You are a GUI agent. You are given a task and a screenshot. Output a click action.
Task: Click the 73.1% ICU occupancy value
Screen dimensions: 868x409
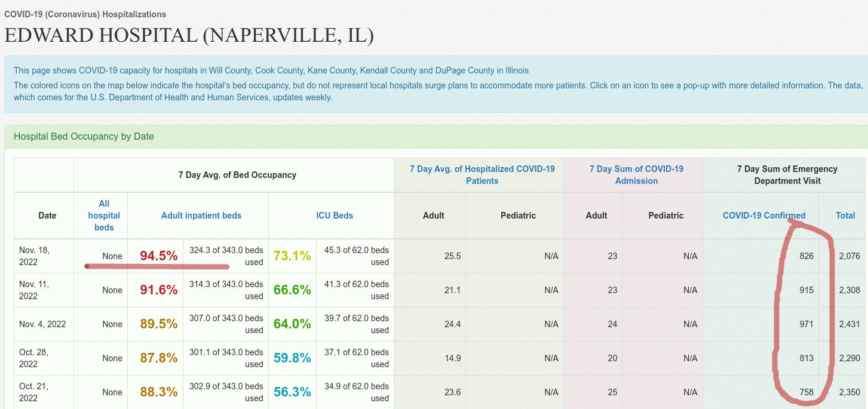pyautogui.click(x=292, y=256)
